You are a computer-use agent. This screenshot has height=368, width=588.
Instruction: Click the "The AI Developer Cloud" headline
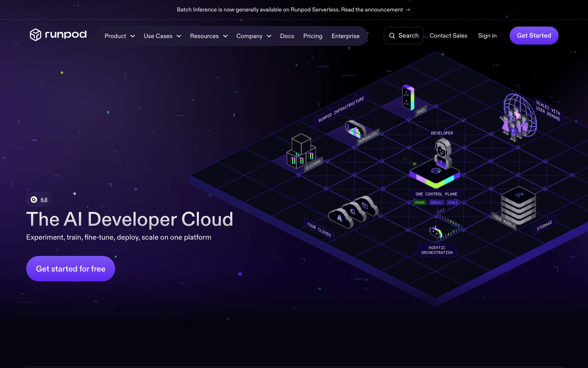[x=130, y=219]
